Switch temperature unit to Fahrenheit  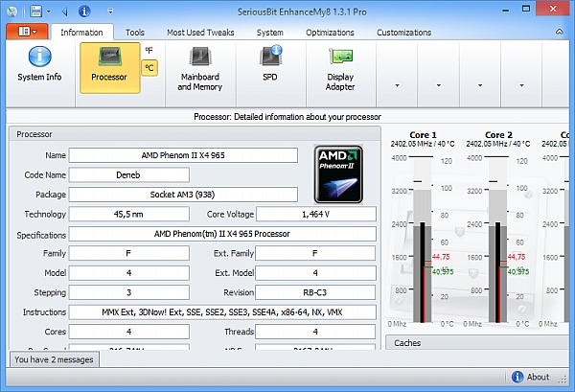(x=149, y=50)
